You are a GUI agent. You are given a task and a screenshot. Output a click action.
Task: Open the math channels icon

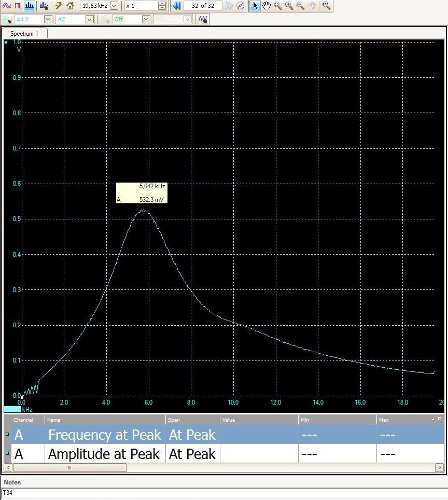pyautogui.click(x=202, y=20)
